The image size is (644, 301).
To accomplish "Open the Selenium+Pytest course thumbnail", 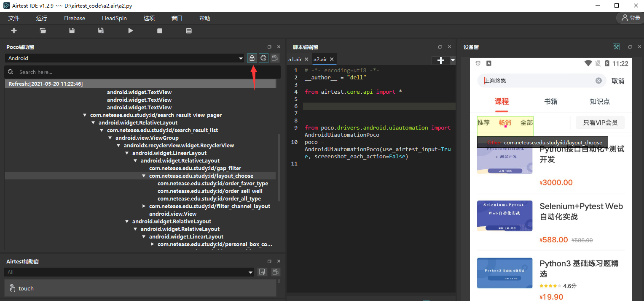I will coord(504,216).
